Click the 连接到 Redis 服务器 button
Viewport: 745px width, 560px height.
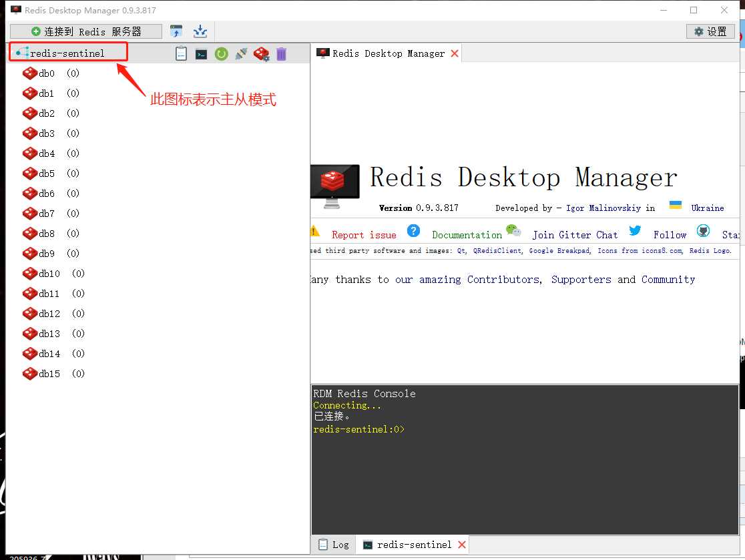point(86,31)
